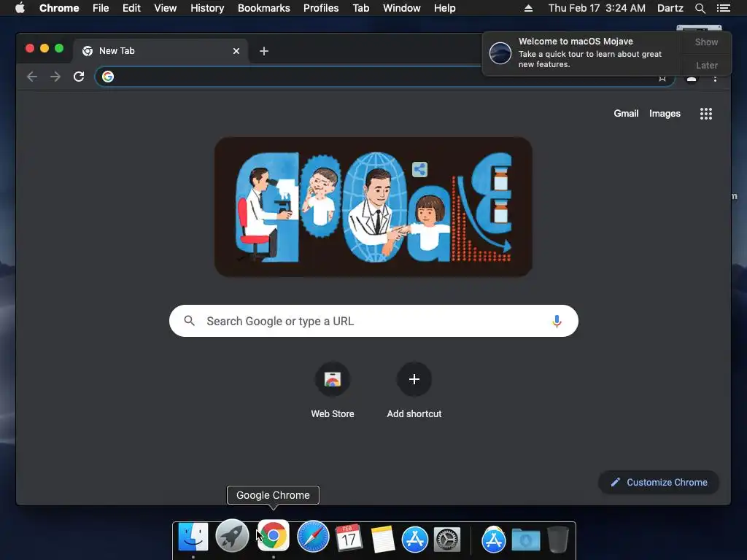This screenshot has height=560, width=747.
Task: Click the Search Google or type a URL box
Action: [x=373, y=321]
